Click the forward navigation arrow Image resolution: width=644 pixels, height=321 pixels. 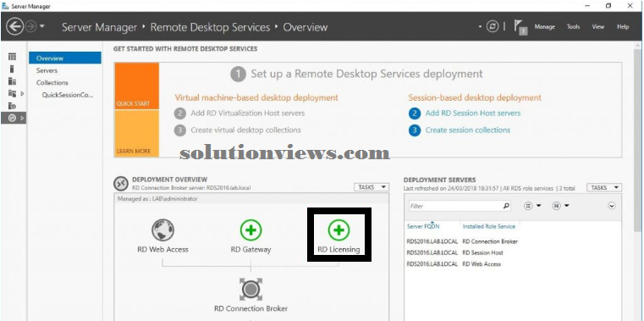pyautogui.click(x=30, y=27)
